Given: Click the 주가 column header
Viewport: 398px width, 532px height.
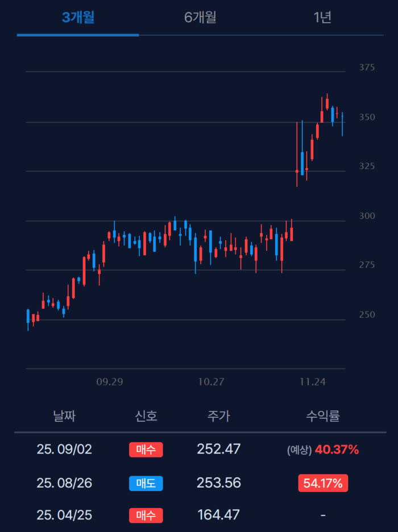Looking at the screenshot, I should click(x=218, y=416).
